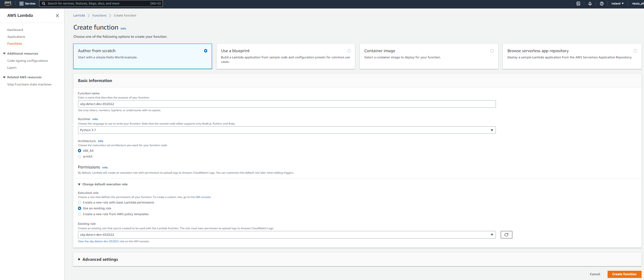Viewport: 644px width, 280px height.
Task: Open Info link beside Runtime
Action: coord(95,119)
